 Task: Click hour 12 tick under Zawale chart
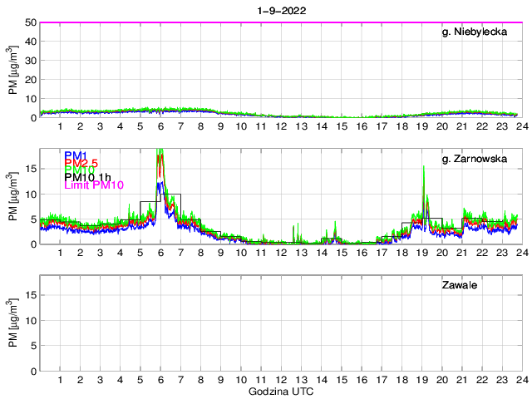click(281, 380)
